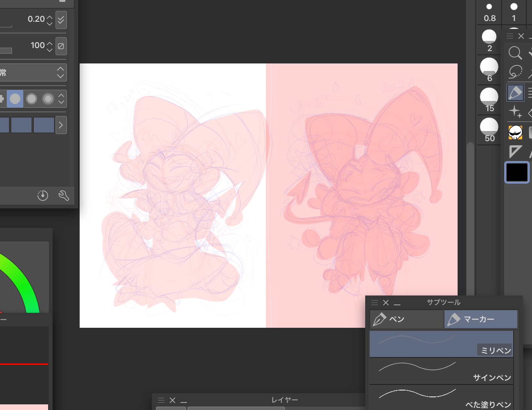The image size is (532, 410).
Task: Switch to the ペン sub tool tab
Action: tap(406, 319)
